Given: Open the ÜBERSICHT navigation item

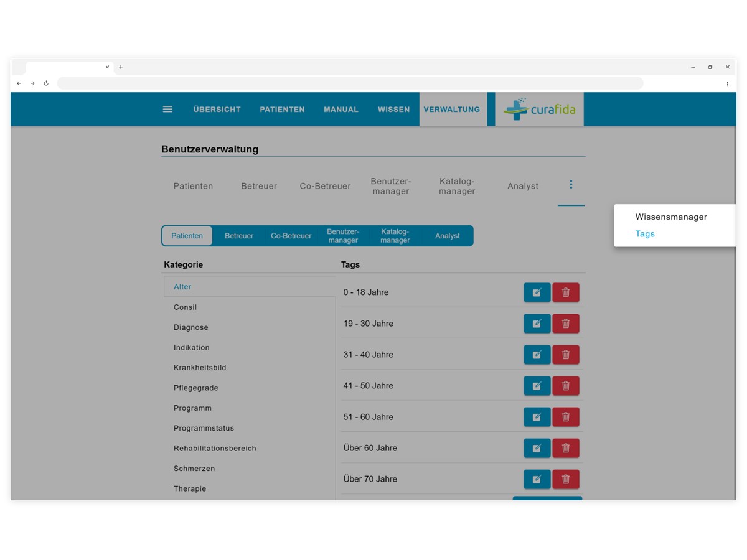Looking at the screenshot, I should (x=217, y=110).
